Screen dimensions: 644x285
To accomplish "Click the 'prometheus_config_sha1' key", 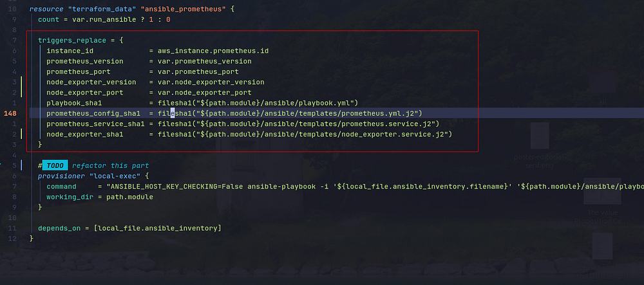I will coord(93,113).
